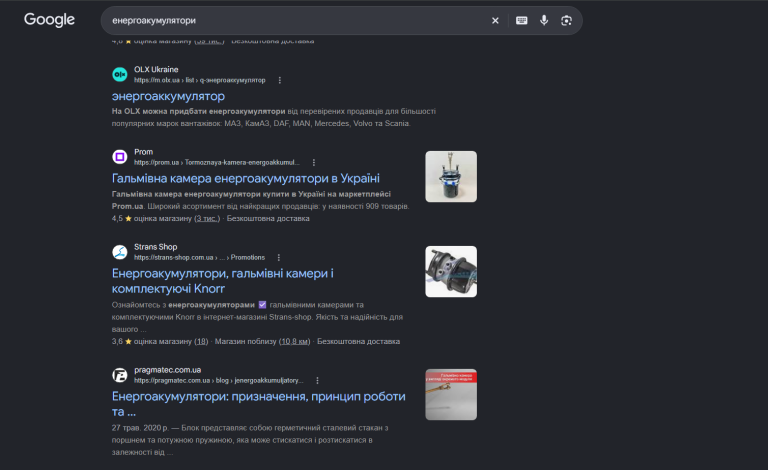Click the m.olx.ua breadcrumb URL
Image resolution: width=768 pixels, height=470 pixels.
[200, 80]
